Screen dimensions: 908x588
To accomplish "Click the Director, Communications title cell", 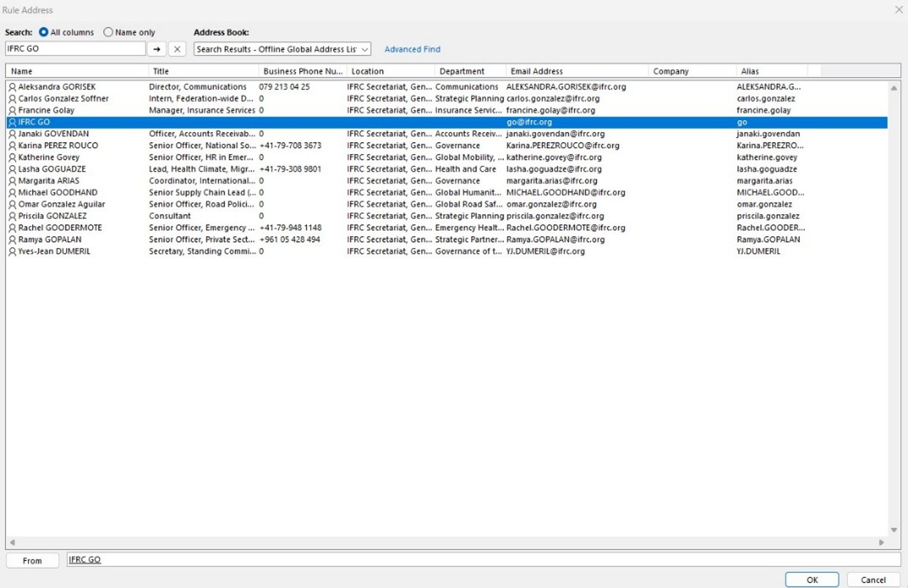I will (197, 87).
